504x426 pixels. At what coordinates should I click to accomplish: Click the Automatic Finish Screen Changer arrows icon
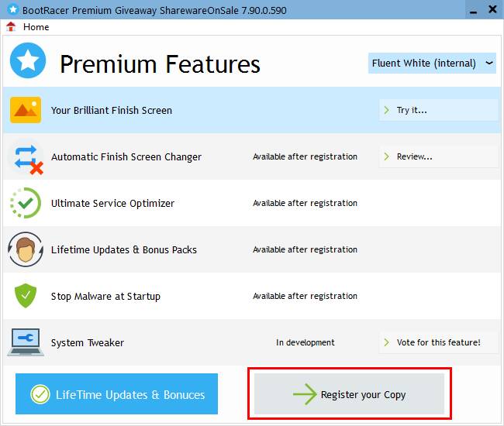26,159
